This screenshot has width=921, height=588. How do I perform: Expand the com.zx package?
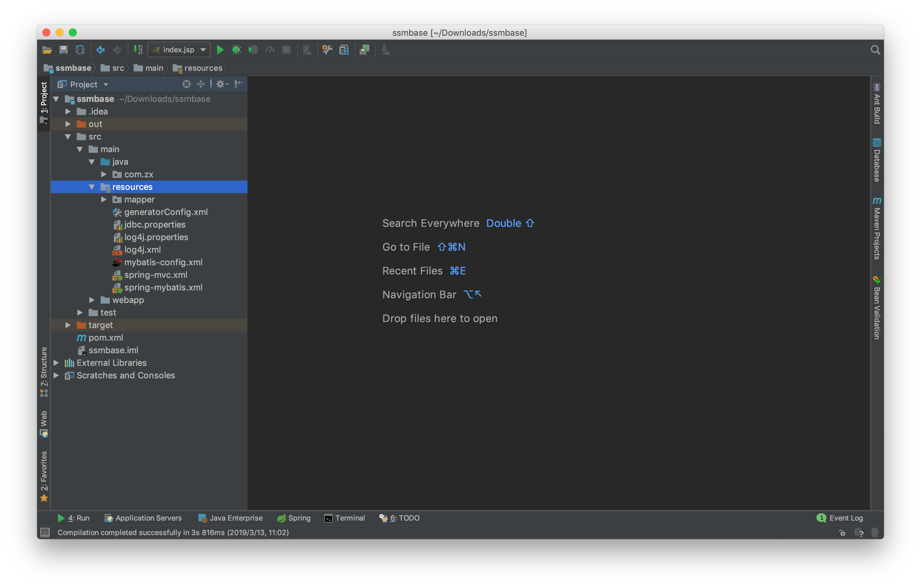[104, 174]
